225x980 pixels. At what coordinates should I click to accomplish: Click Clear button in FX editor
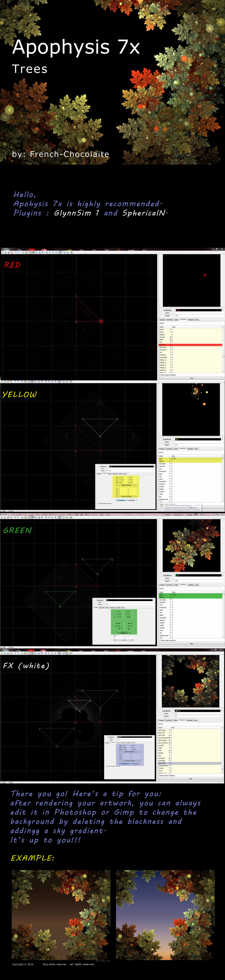pyautogui.click(x=191, y=779)
